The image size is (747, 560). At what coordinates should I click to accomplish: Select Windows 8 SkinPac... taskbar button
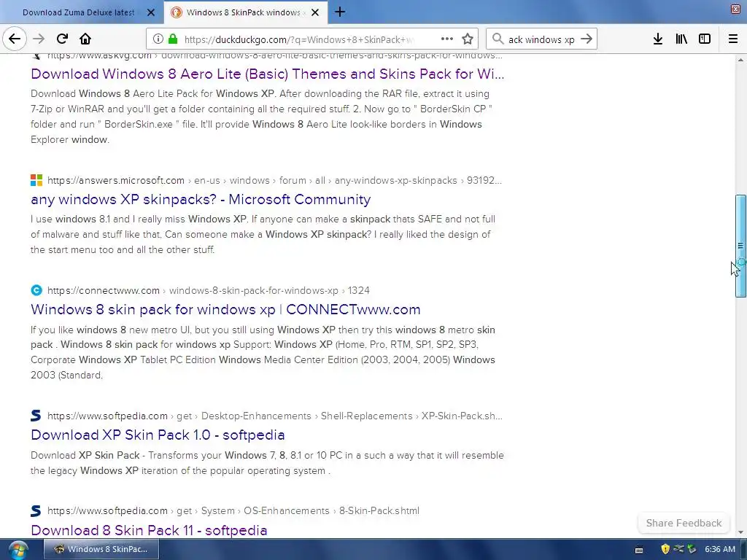pos(101,549)
